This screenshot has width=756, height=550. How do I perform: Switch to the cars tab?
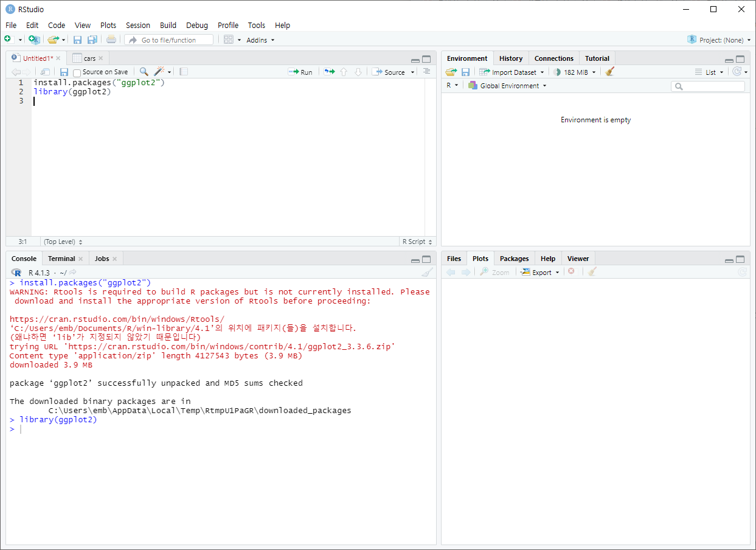click(x=89, y=58)
